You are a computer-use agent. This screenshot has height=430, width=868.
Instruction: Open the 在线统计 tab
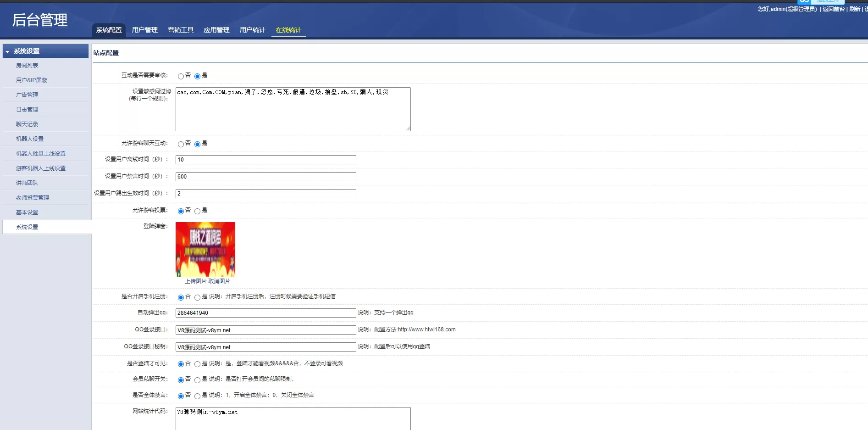tap(288, 30)
